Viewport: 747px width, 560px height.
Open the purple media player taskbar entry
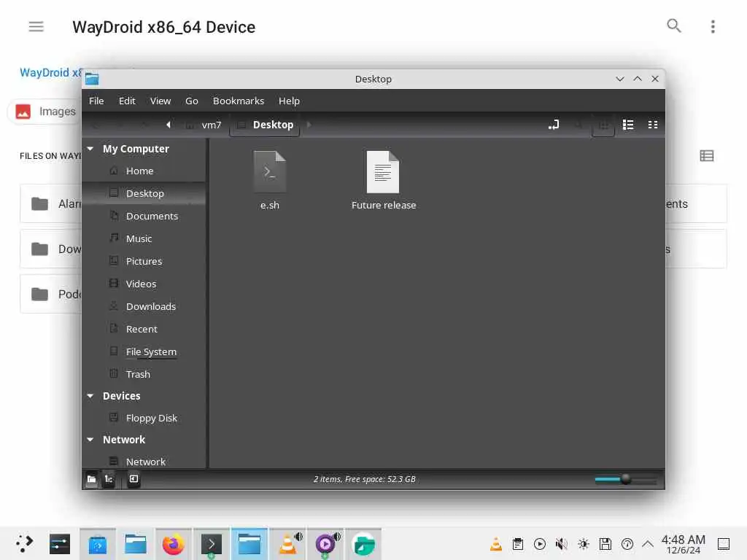click(x=326, y=544)
